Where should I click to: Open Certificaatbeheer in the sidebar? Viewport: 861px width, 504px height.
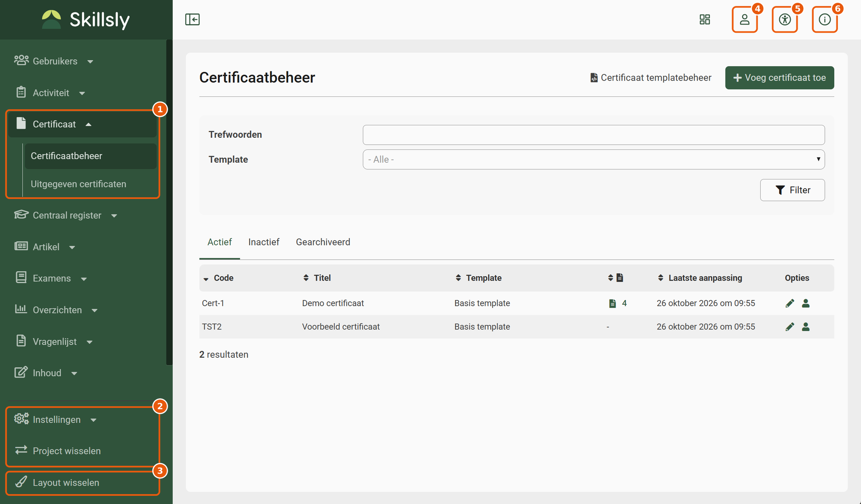[x=90, y=156]
